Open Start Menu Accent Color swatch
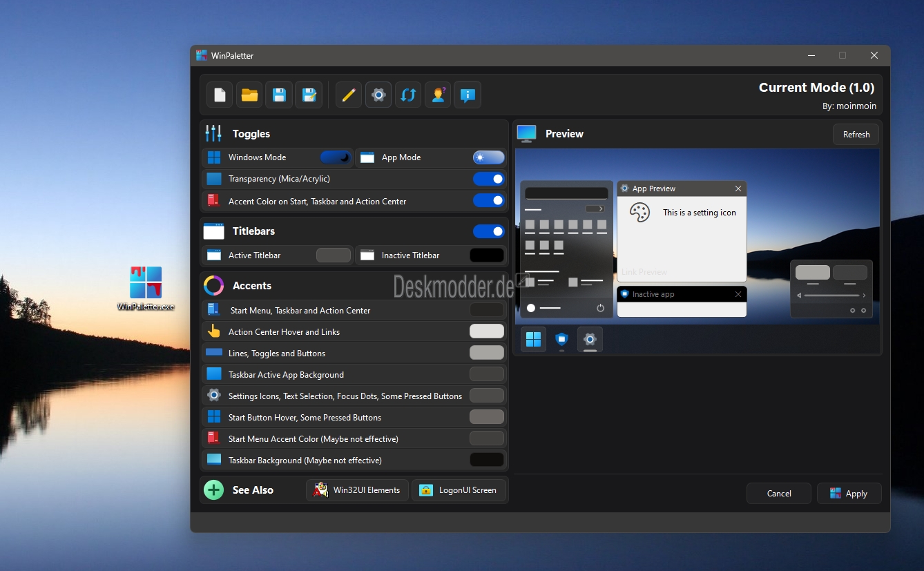 [x=487, y=438]
